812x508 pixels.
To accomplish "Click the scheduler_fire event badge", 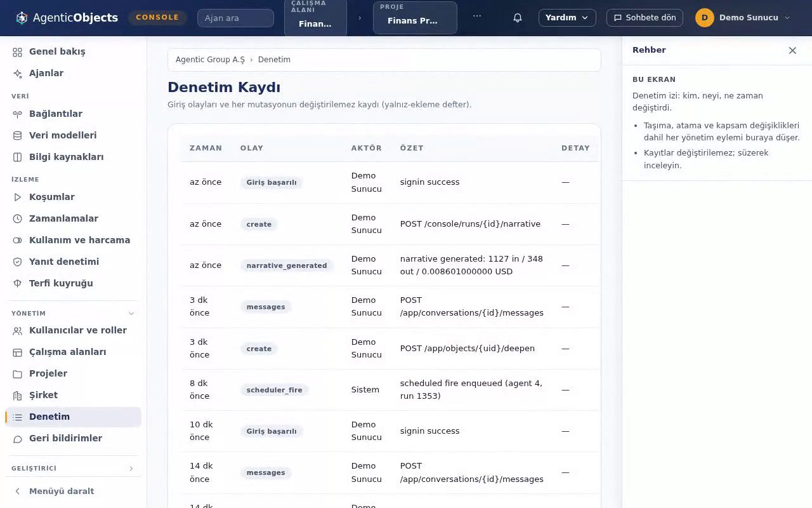I will click(274, 390).
